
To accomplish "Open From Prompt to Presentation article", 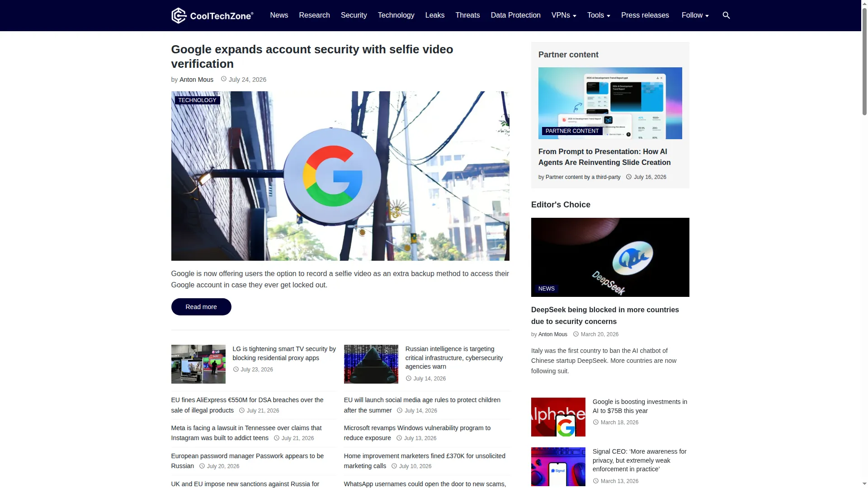I will (604, 157).
